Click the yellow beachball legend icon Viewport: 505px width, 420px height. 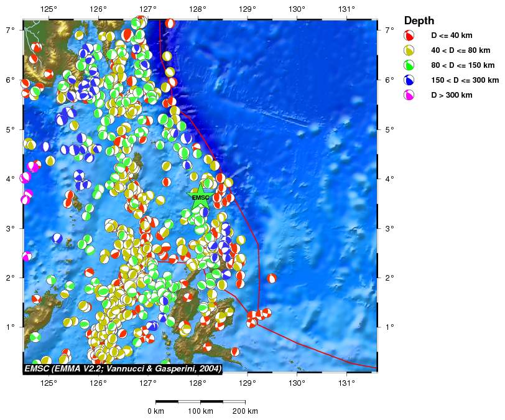coord(409,50)
